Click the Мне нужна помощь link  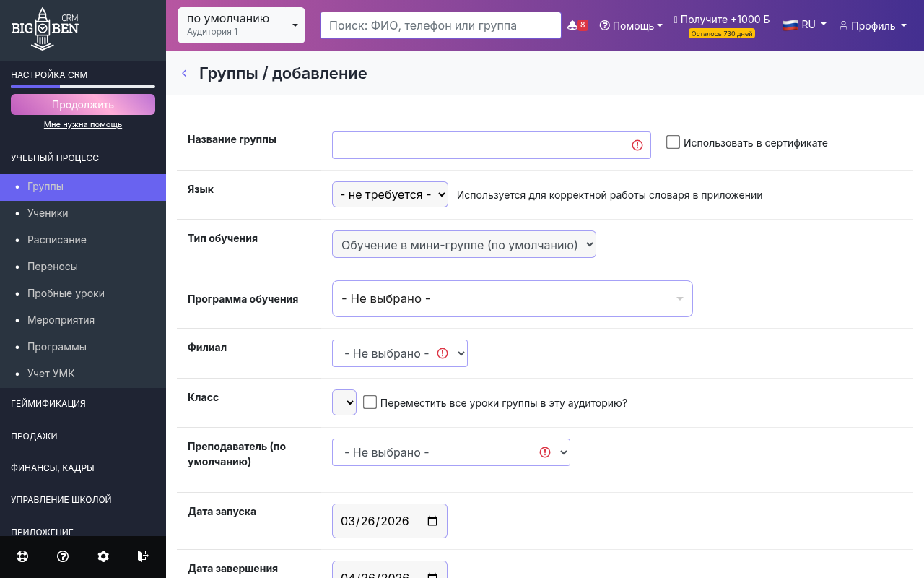pos(82,124)
